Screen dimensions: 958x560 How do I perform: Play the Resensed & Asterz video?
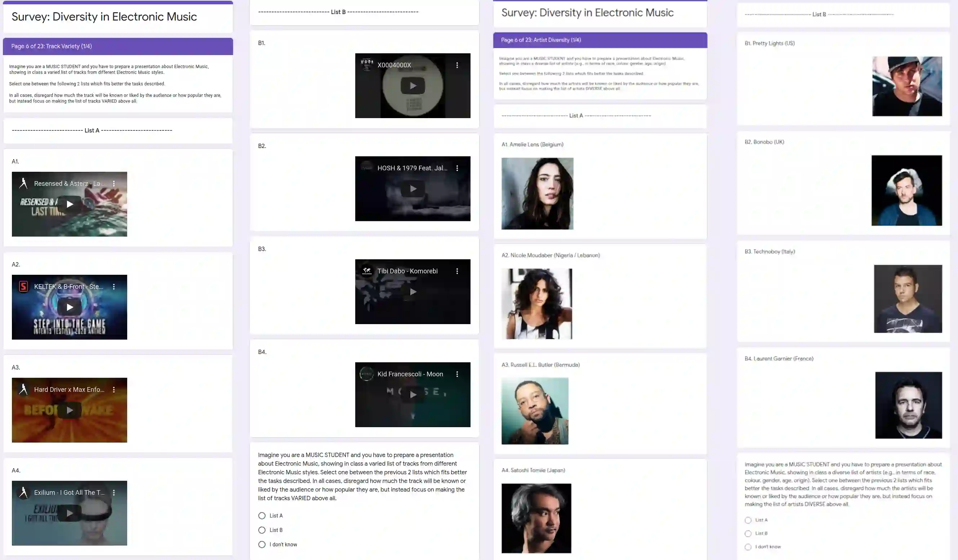click(70, 205)
